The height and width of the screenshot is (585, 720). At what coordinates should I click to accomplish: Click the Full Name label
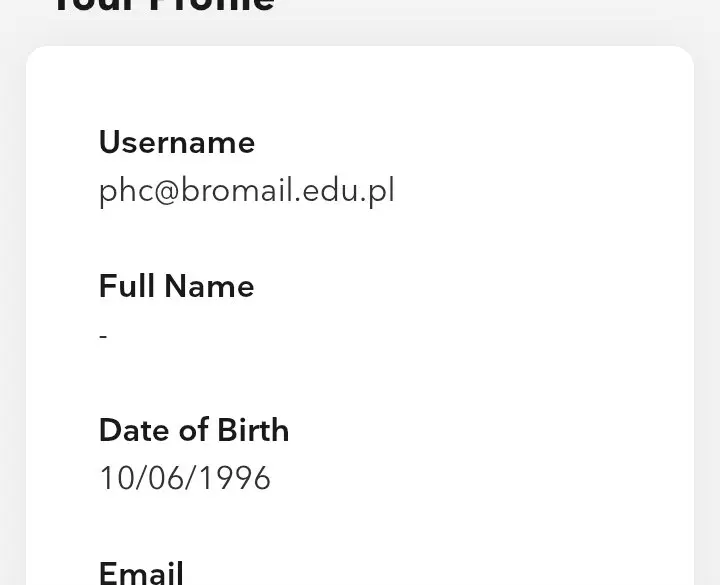point(176,286)
